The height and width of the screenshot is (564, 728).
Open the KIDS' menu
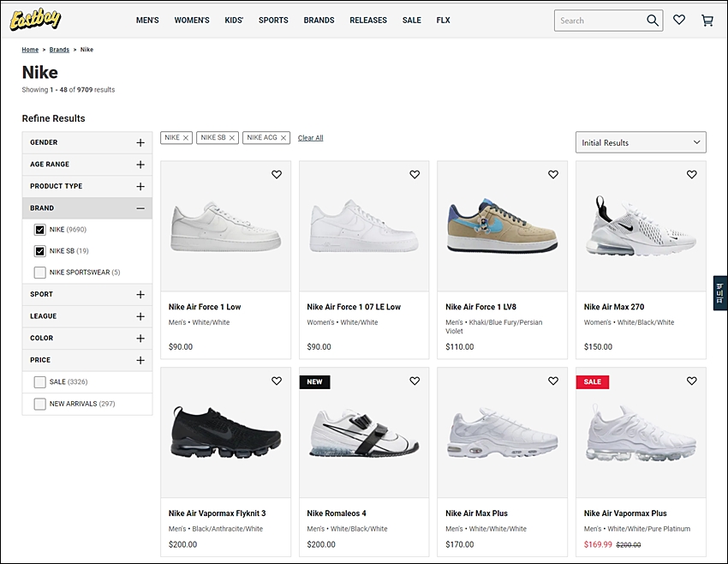point(234,21)
